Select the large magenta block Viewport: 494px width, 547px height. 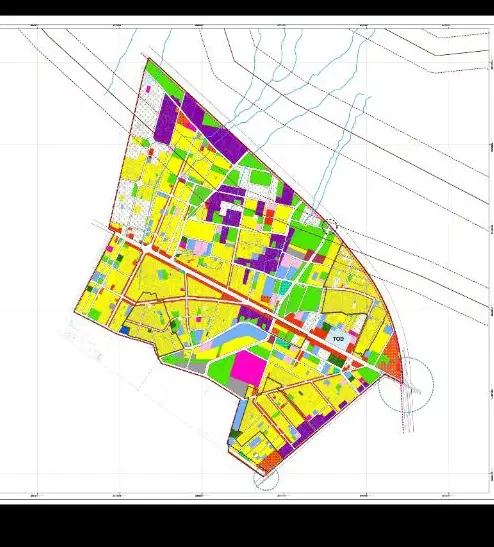[249, 368]
